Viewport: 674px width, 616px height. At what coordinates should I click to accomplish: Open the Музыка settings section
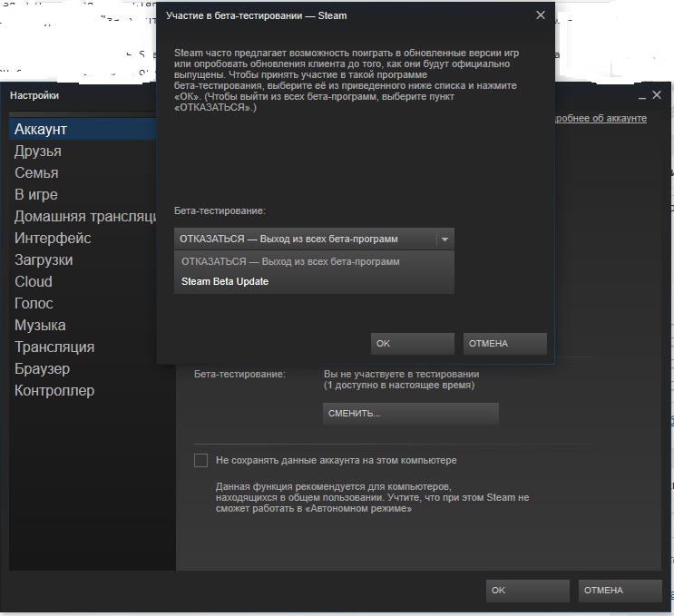(83, 325)
